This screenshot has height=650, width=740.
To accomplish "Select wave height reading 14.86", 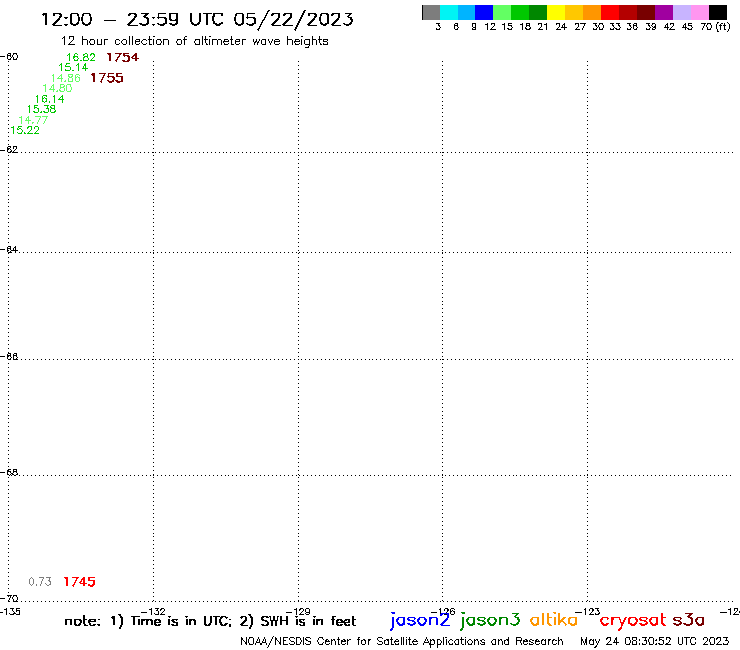I will tap(66, 78).
